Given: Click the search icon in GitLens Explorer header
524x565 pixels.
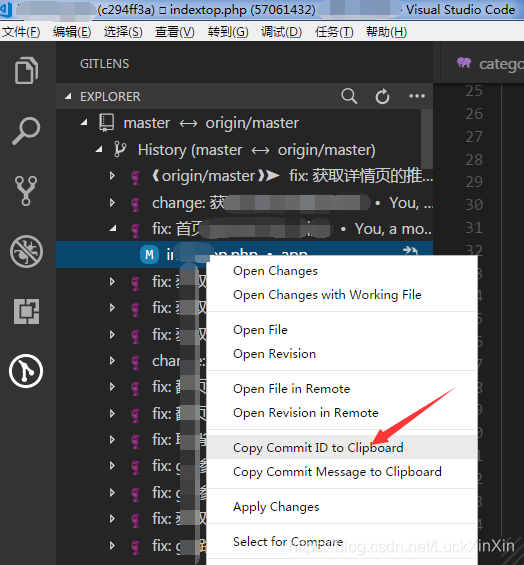Looking at the screenshot, I should [x=349, y=96].
